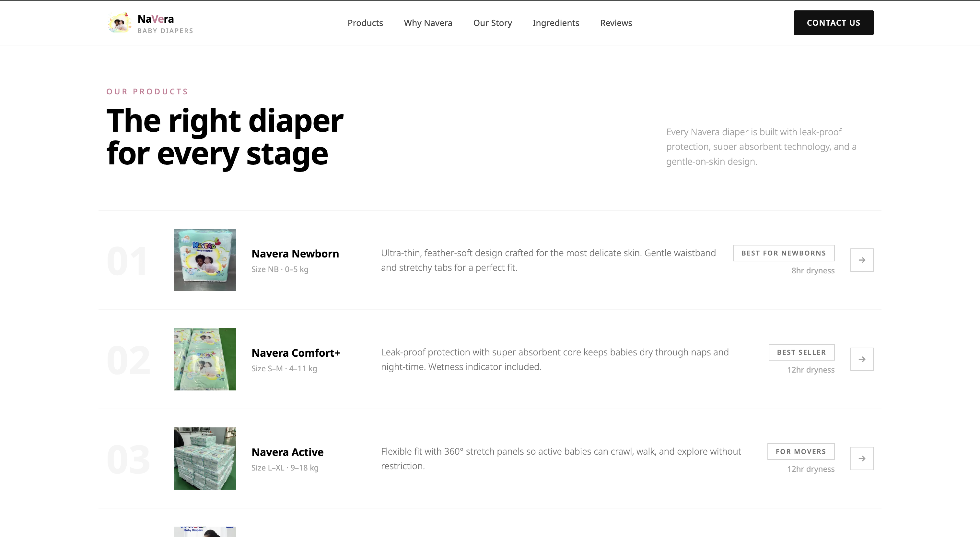Click For Movers badge
Image resolution: width=980 pixels, height=537 pixels.
[801, 451]
